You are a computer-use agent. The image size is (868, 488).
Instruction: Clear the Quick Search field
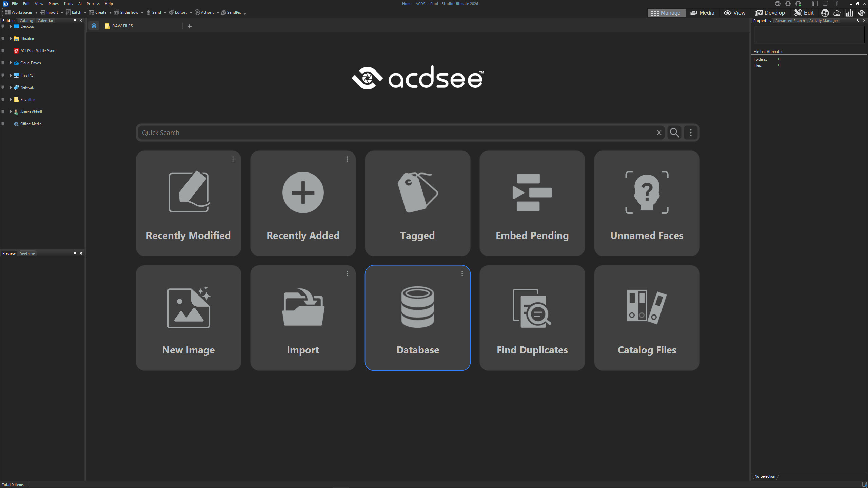(659, 133)
